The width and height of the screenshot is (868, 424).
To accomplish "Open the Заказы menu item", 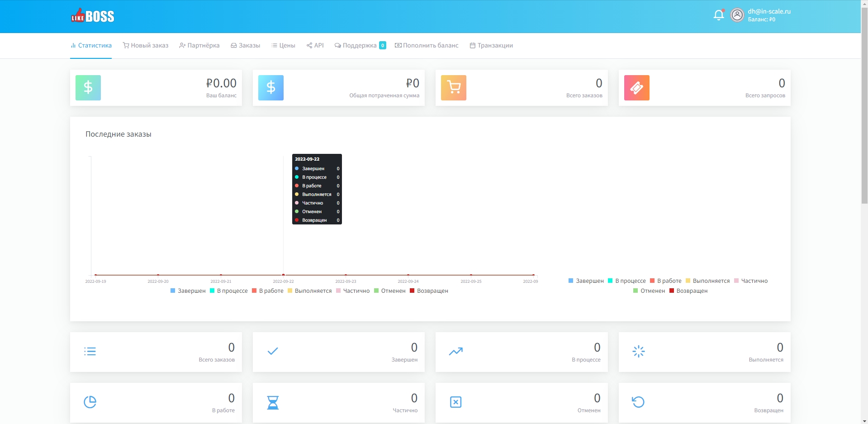I will coord(246,45).
